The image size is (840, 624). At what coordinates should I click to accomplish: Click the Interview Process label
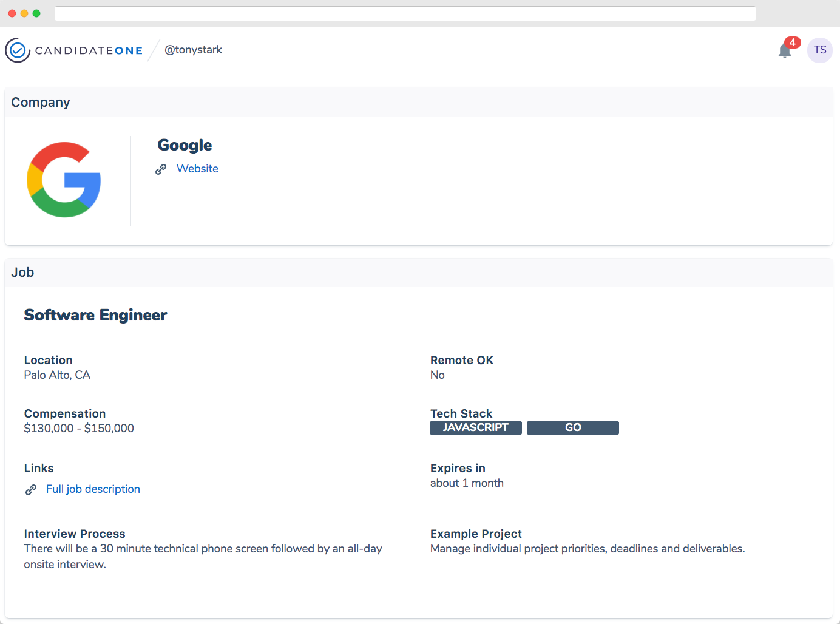[75, 534]
